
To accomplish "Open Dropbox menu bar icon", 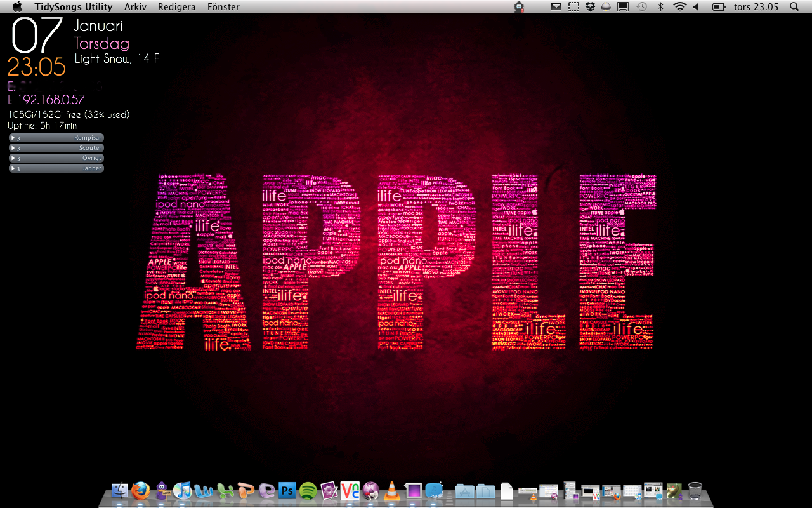I will click(x=591, y=6).
